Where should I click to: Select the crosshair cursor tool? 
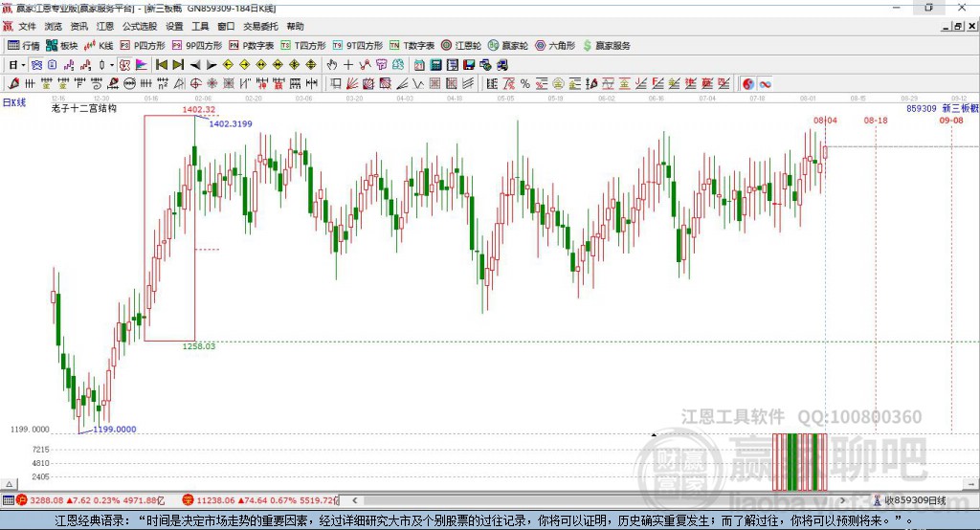click(348, 65)
